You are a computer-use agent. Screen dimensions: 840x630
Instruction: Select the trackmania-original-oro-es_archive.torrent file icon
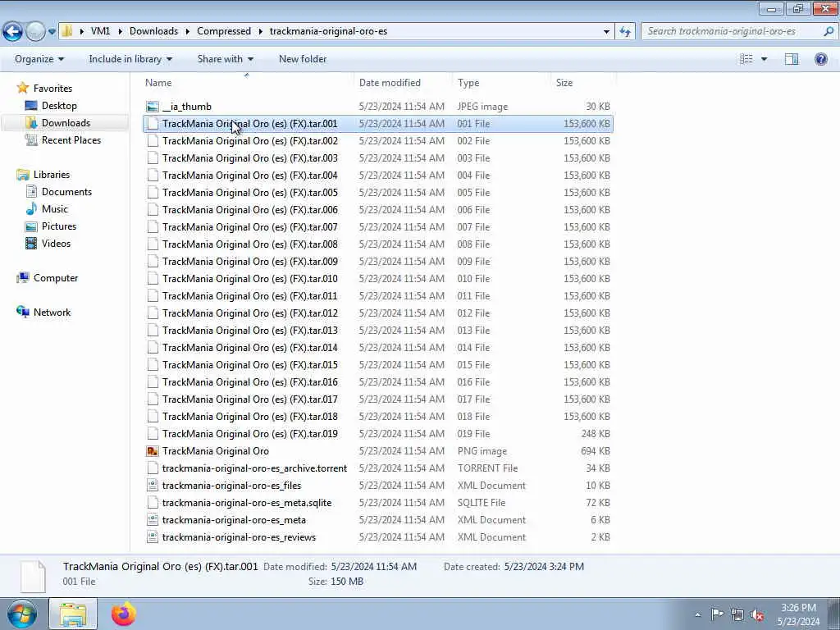[x=153, y=468]
